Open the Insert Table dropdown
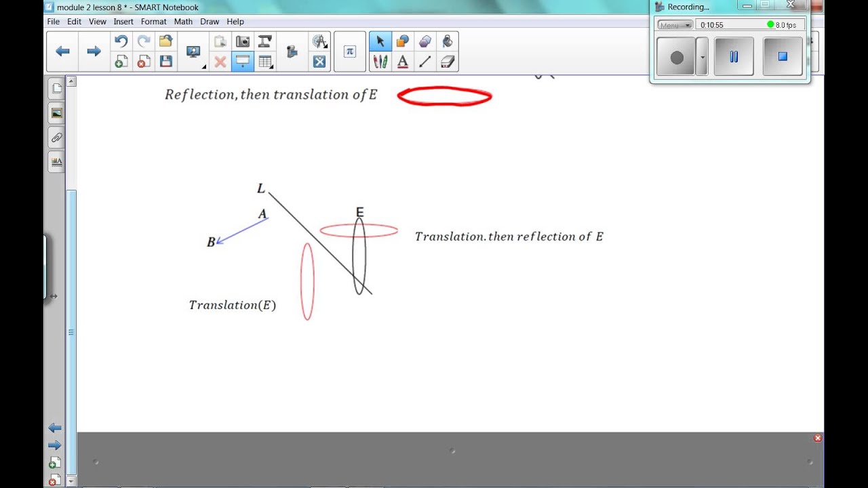This screenshot has height=488, width=868. 265,62
